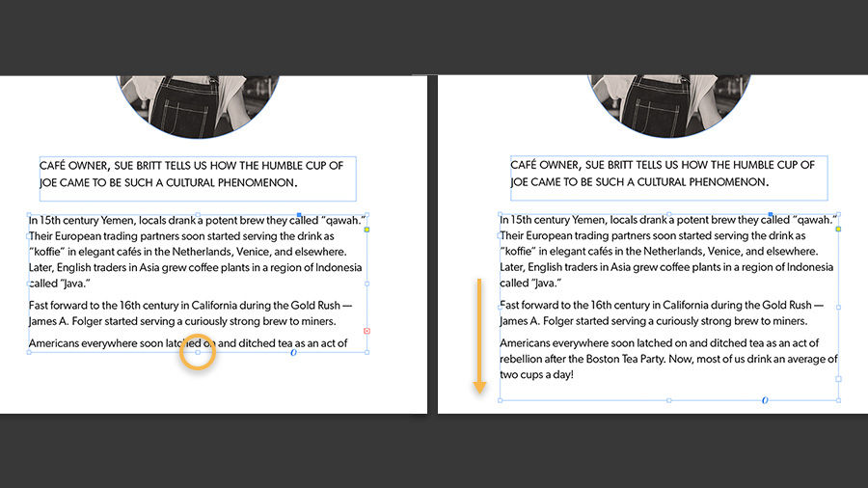Select the left Café Owner heading text frame
Screen dimensions: 868x488
click(x=198, y=178)
